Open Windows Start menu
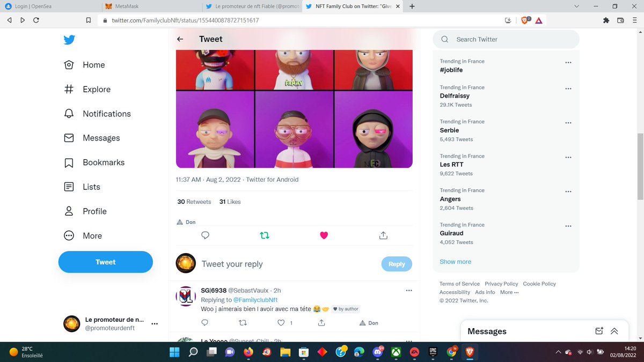Image resolution: width=644 pixels, height=362 pixels. [174, 352]
